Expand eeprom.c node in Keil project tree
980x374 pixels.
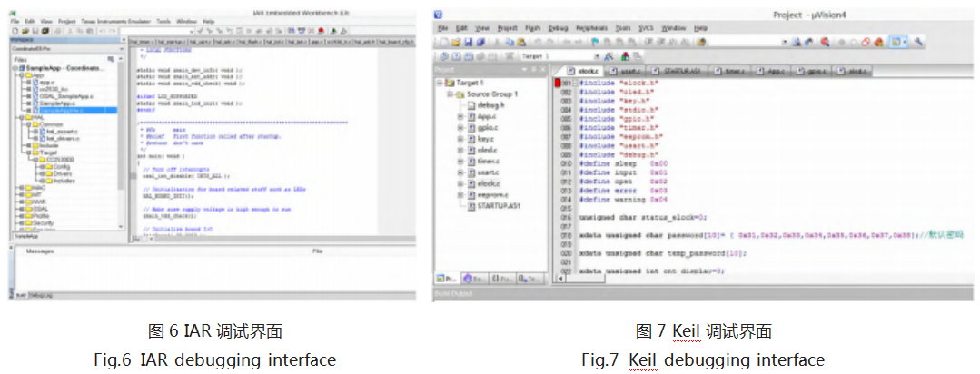(461, 195)
